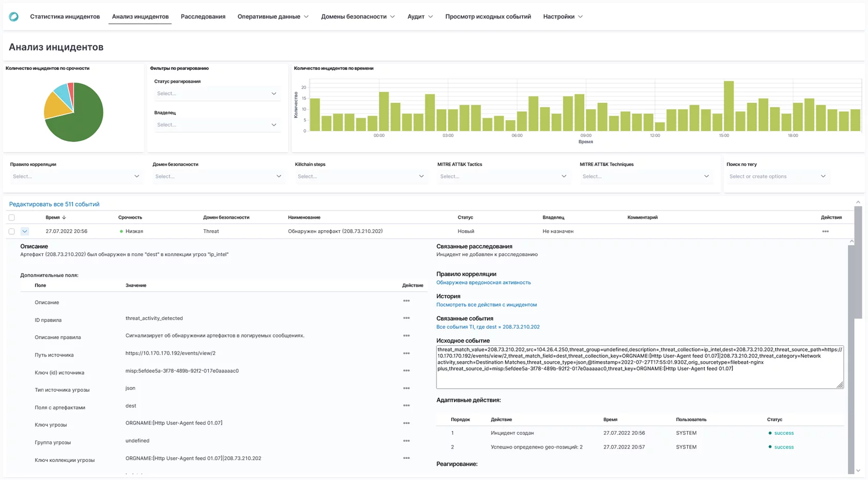Click the platform logo in the top-left corner

click(x=13, y=17)
